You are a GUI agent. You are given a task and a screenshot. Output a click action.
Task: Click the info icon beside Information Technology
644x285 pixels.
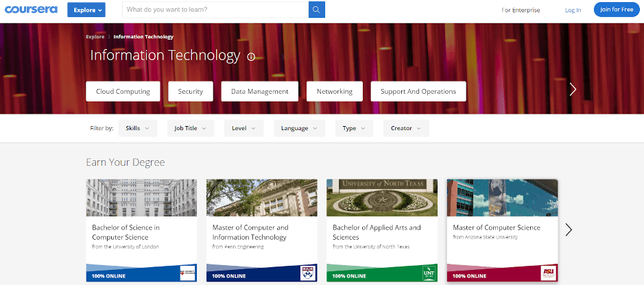click(251, 57)
